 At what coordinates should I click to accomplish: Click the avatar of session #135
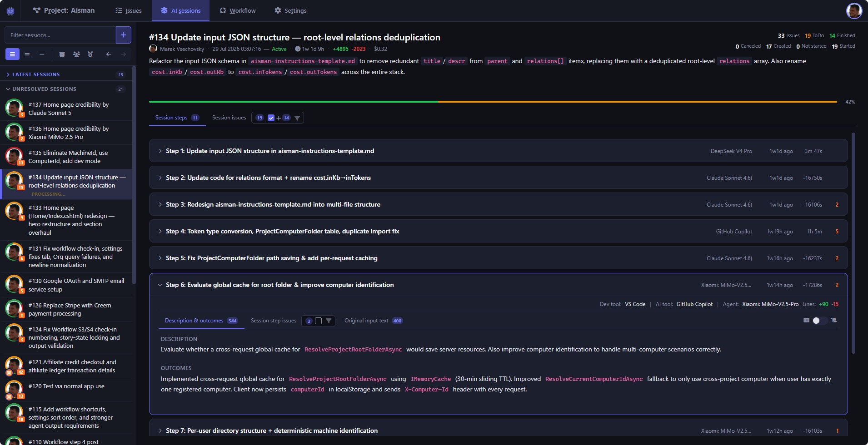14,156
